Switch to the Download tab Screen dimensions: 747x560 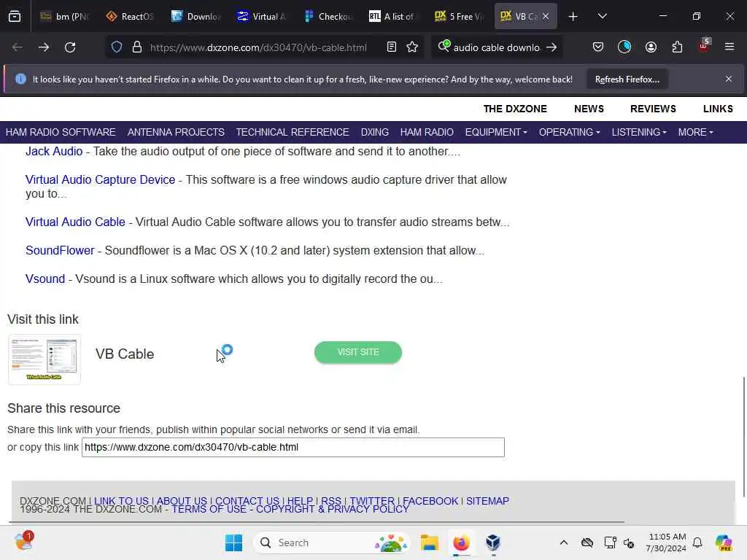pyautogui.click(x=196, y=17)
